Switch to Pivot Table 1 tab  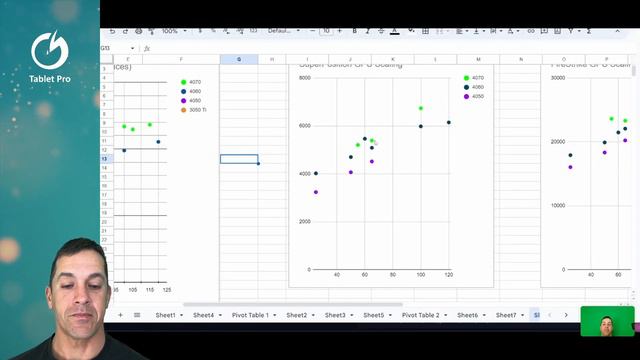250,315
